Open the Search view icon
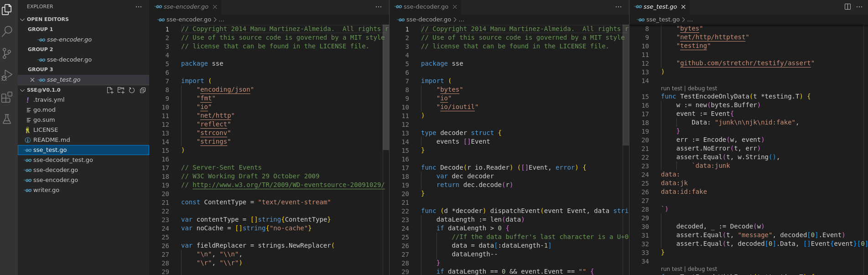868x275 pixels. (x=7, y=31)
